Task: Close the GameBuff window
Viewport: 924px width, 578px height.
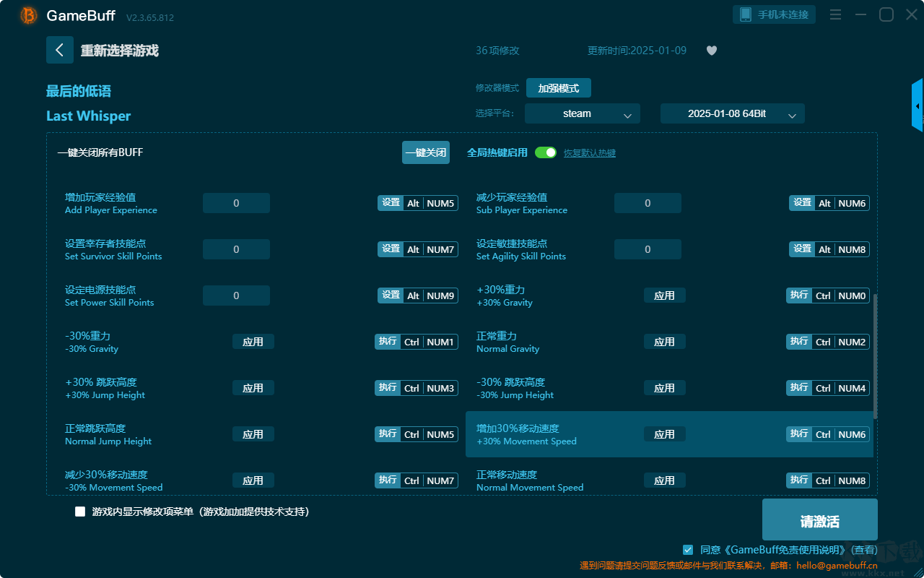Action: 912,14
